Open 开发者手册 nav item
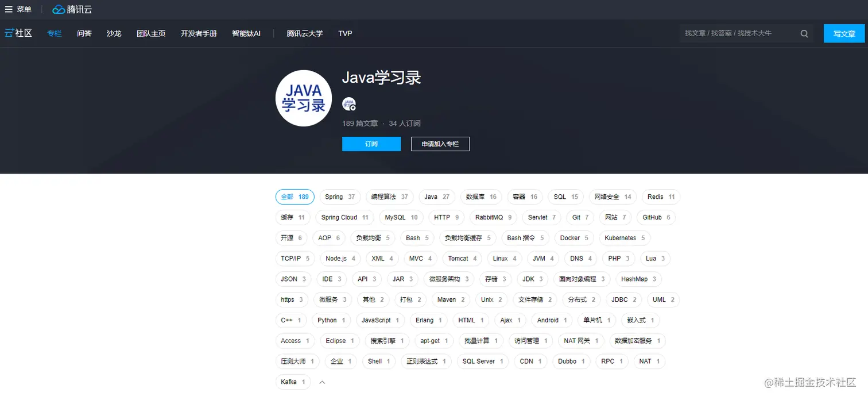 199,33
